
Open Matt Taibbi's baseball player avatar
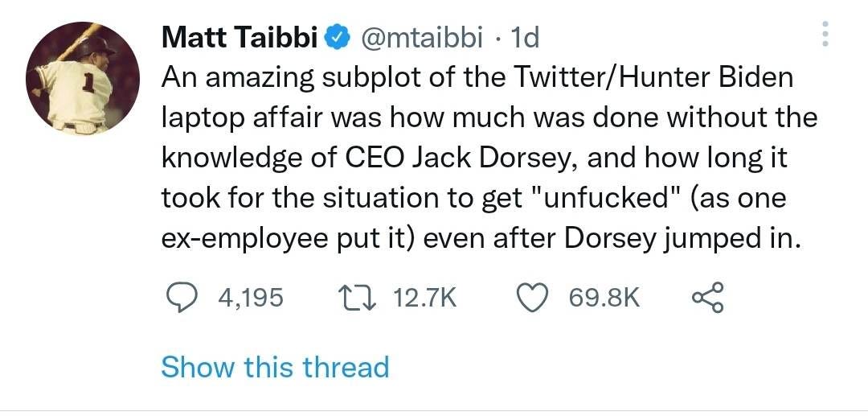pyautogui.click(x=83, y=79)
